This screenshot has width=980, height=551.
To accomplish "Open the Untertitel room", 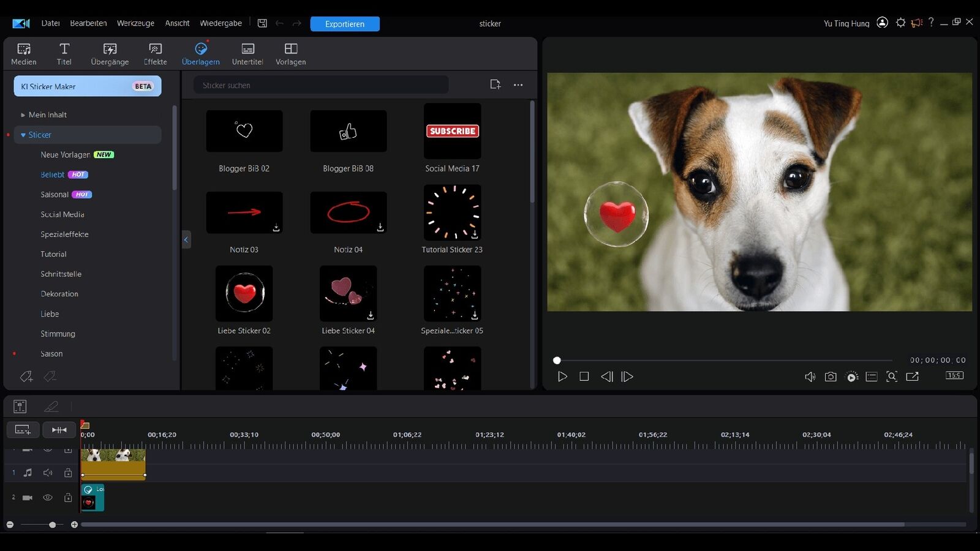I will point(247,54).
